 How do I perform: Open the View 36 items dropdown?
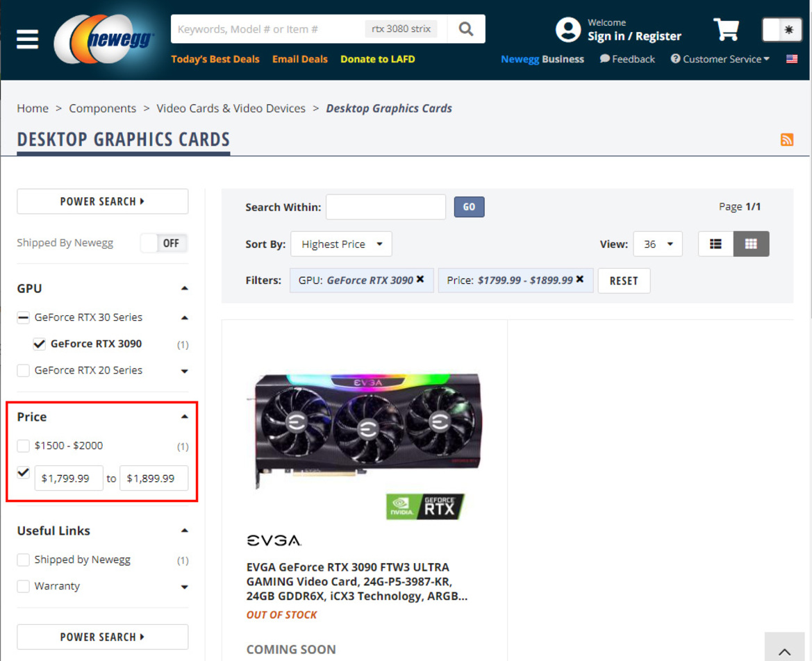tap(658, 244)
